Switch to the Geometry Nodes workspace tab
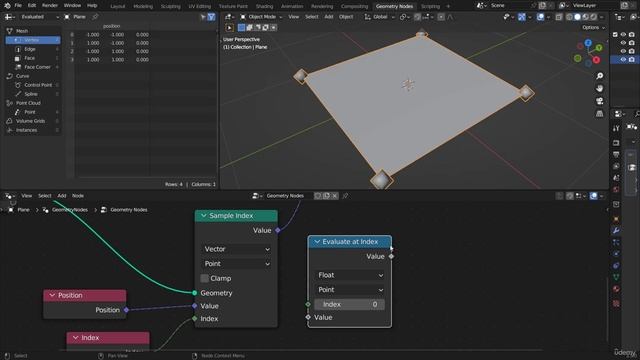Image resolution: width=640 pixels, height=360 pixels. 394,6
